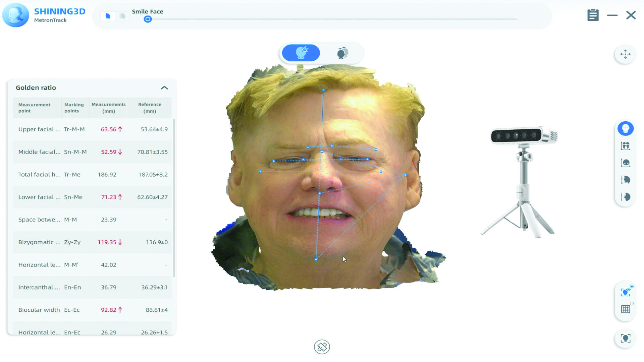
Task: Toggle face landmark visibility eye icon
Action: 625,292
